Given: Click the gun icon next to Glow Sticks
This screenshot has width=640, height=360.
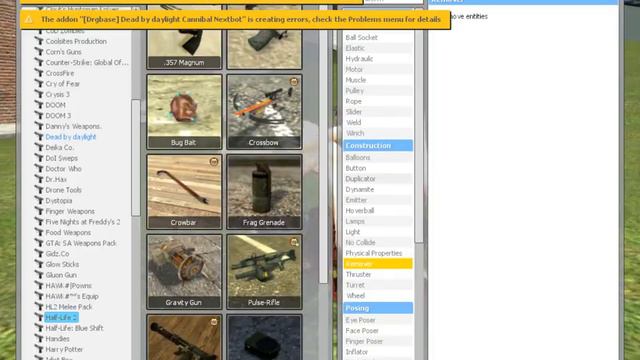Looking at the screenshot, I should pyautogui.click(x=39, y=264).
